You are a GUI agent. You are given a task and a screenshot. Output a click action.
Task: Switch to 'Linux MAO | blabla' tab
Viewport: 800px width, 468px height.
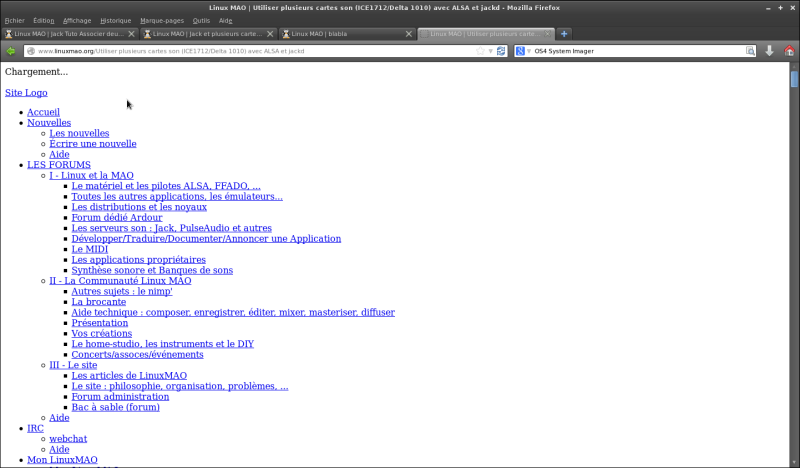click(x=346, y=34)
